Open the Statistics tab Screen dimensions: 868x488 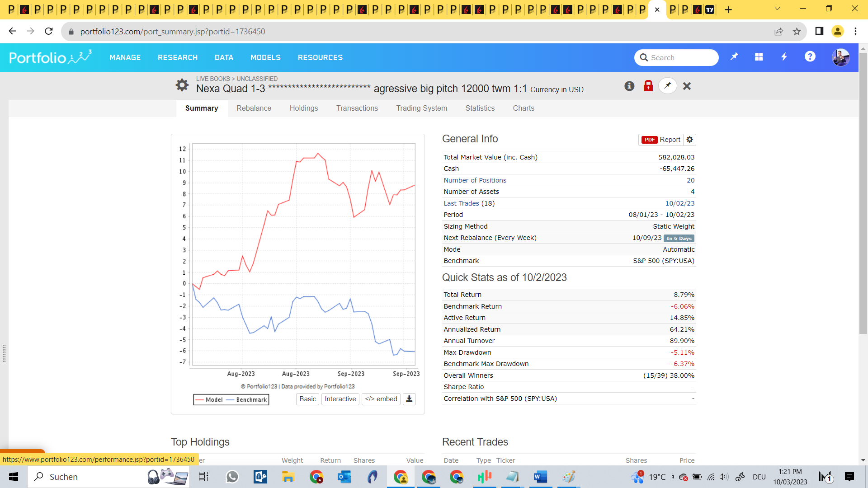480,108
